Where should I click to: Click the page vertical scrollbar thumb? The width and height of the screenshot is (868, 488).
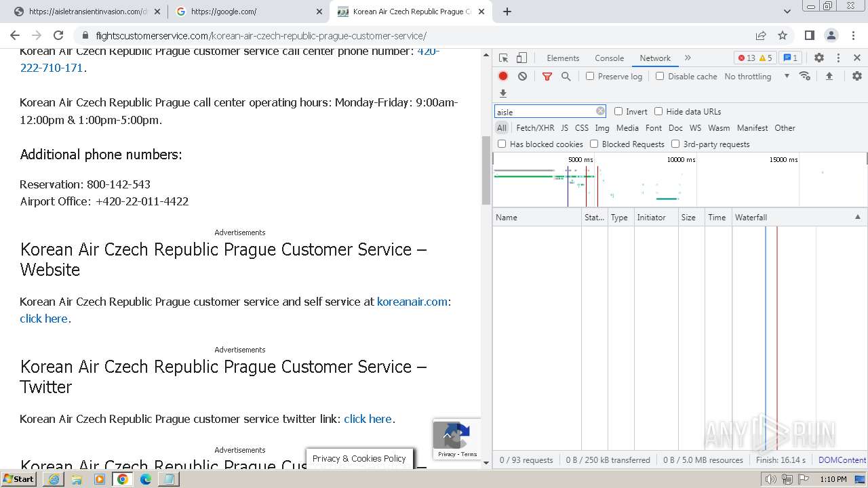[486, 170]
